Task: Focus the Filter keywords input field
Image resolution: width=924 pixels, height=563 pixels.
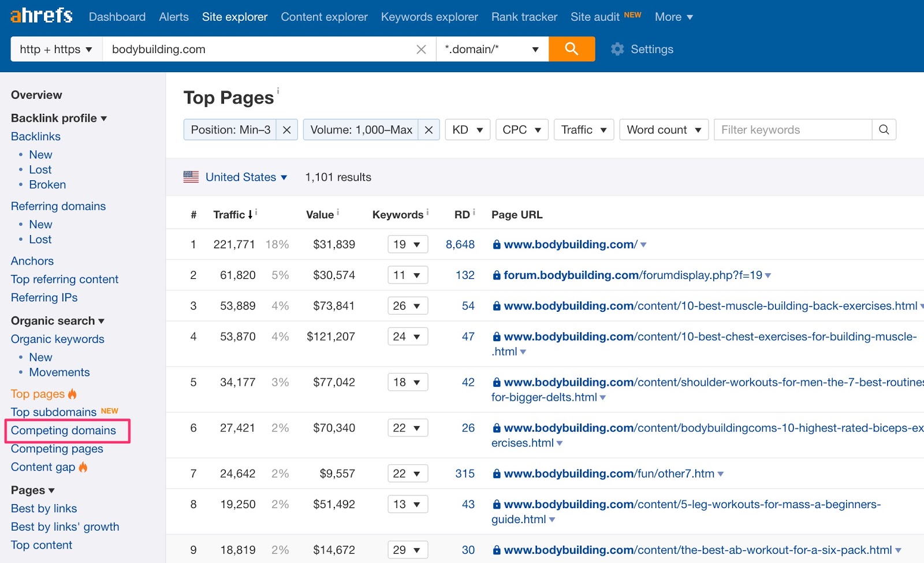Action: (x=793, y=130)
